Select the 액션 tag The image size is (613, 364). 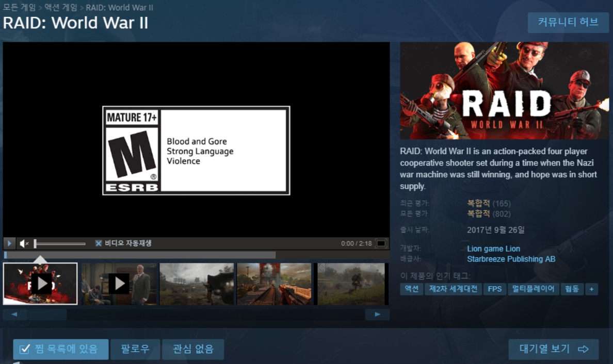click(x=412, y=289)
